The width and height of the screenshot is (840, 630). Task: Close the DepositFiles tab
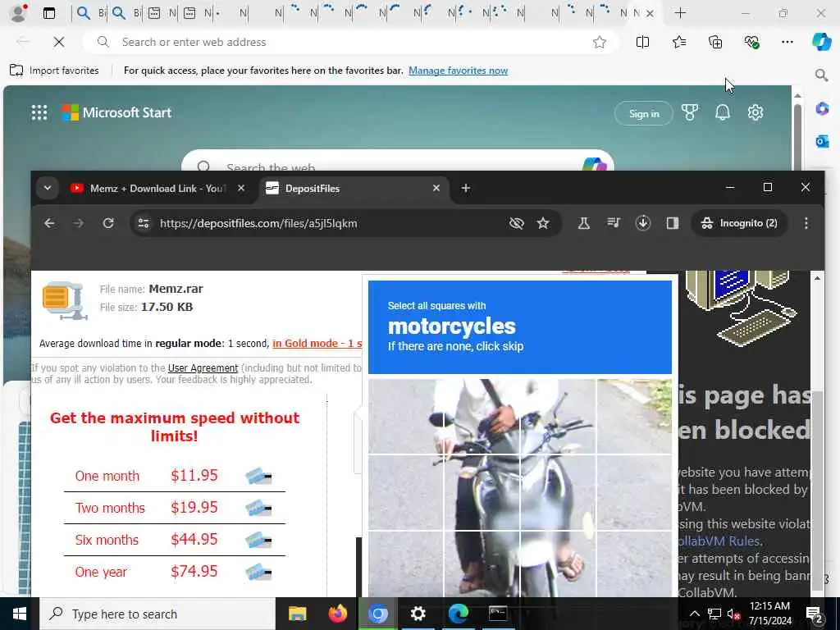(436, 188)
